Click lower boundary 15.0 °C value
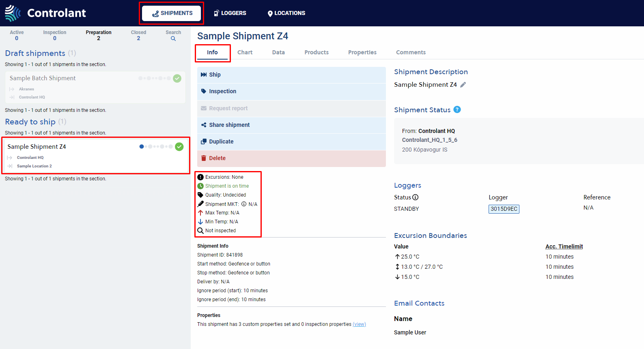 (410, 277)
